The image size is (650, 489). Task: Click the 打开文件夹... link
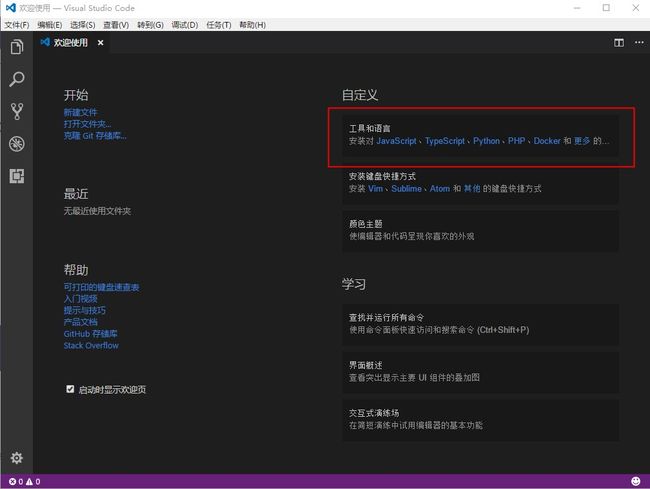(x=87, y=124)
